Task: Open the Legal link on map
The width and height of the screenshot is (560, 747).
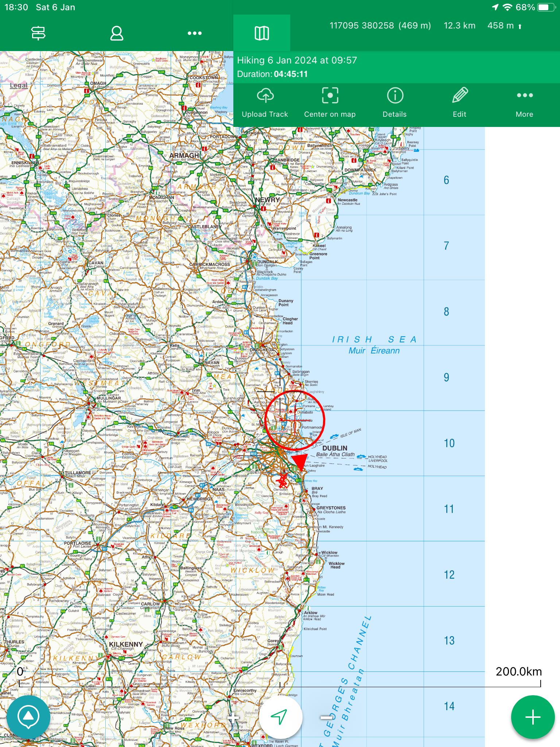Action: point(19,85)
